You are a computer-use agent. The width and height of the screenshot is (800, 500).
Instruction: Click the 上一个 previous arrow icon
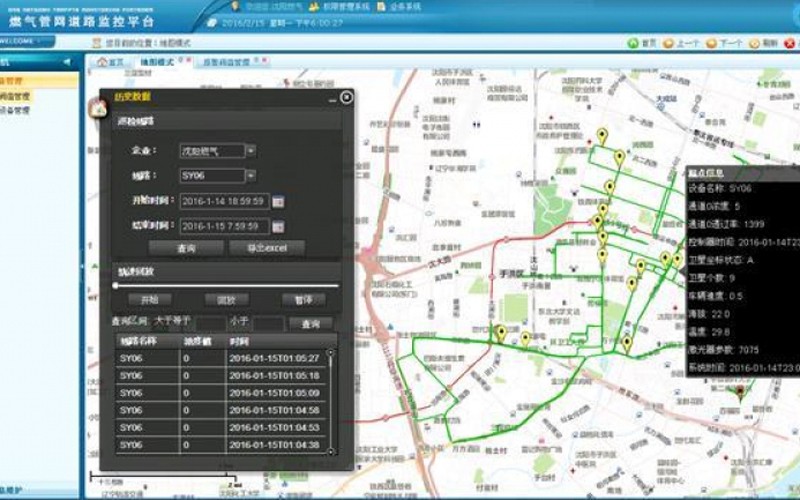click(x=669, y=43)
